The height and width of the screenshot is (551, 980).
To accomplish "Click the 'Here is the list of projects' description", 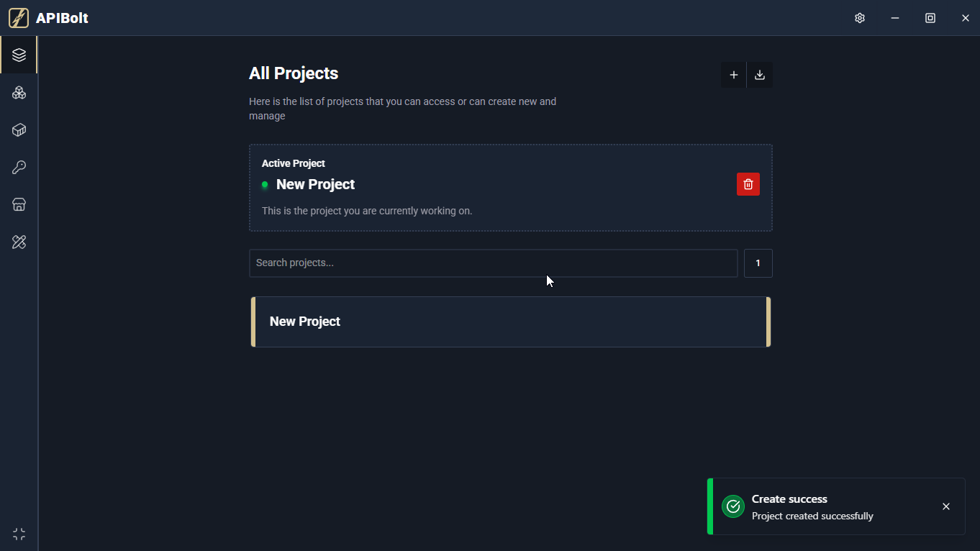I will coord(403,109).
